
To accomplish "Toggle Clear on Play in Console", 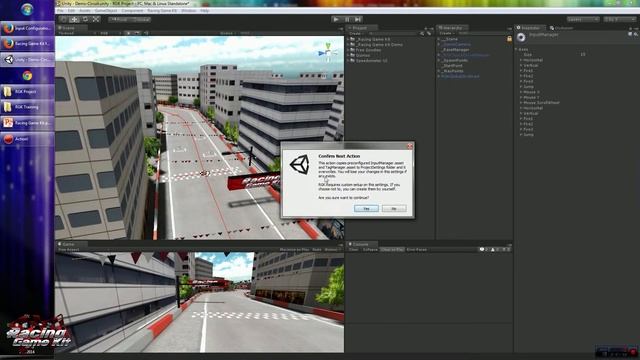I will tap(392, 249).
